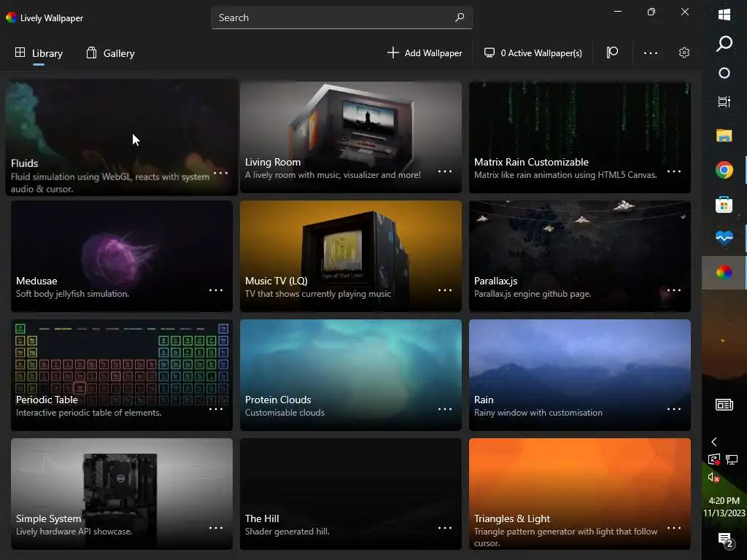Select the Living Room wallpaper thumbnail
The width and height of the screenshot is (747, 560).
(x=351, y=137)
